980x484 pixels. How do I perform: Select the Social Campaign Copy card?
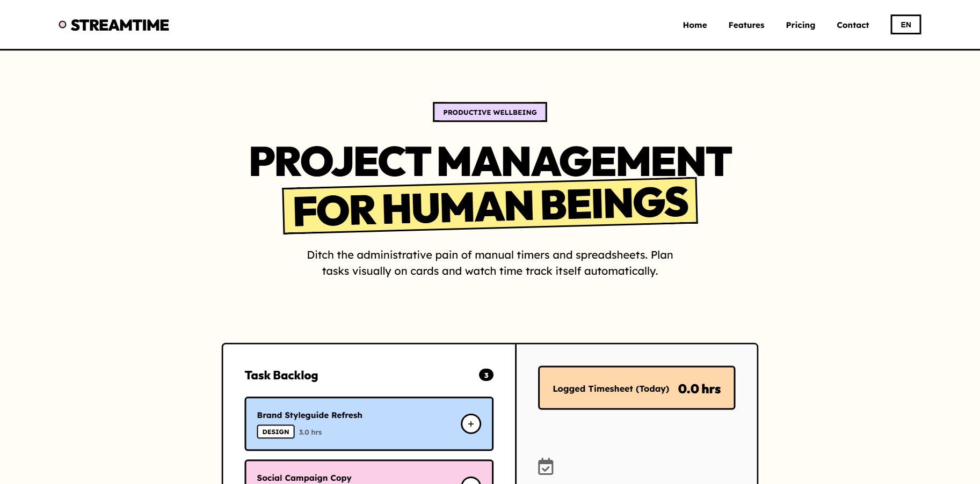369,472
